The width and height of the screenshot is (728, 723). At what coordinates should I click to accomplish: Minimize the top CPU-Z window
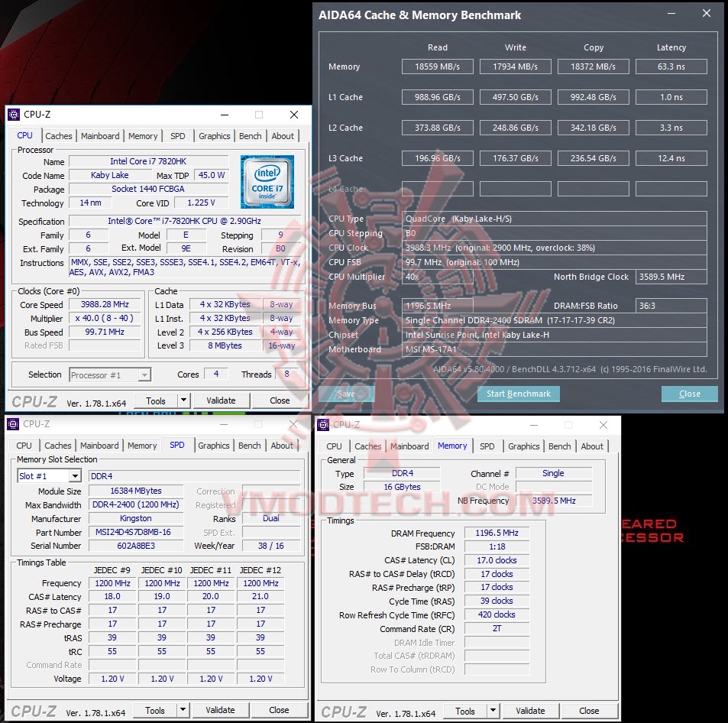coord(225,115)
